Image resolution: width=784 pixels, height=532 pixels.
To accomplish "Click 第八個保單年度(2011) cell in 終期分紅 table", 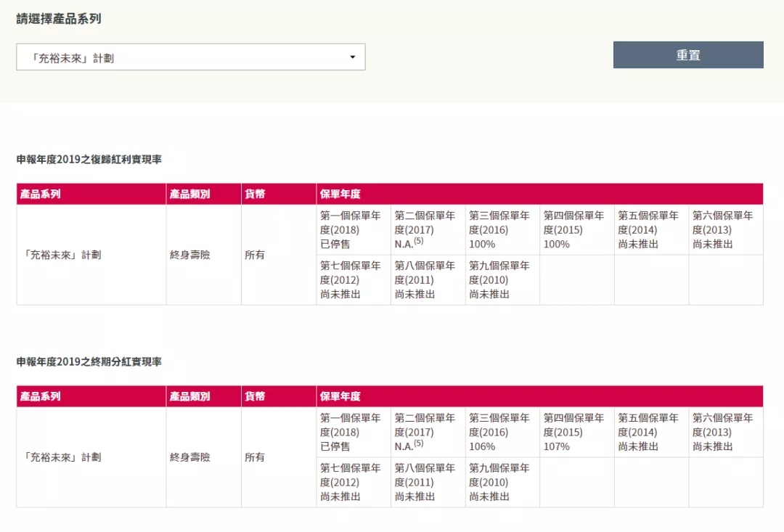I will point(428,483).
